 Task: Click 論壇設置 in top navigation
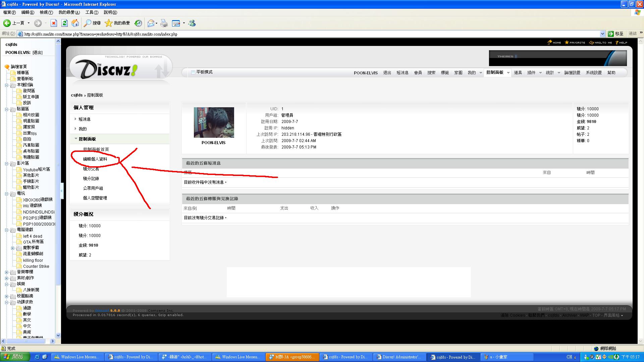(572, 73)
